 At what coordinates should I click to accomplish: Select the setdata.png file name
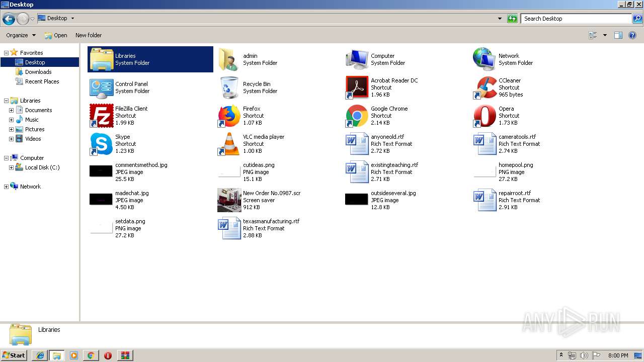coord(130,221)
